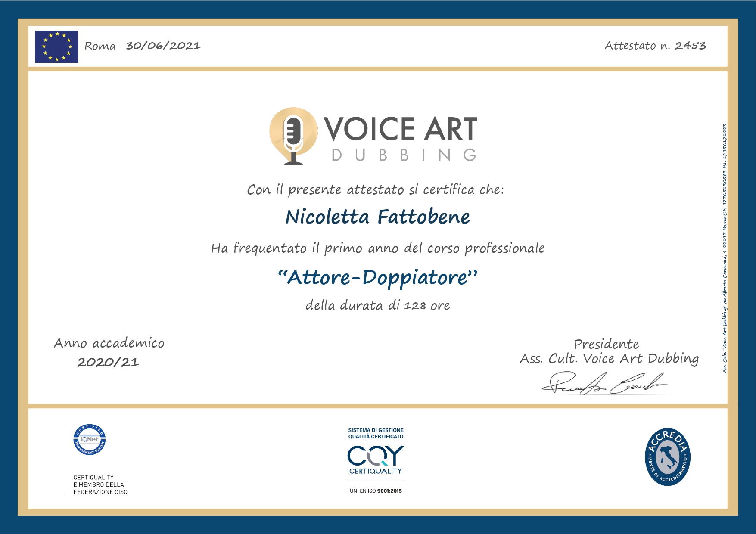Click the 'DUBBING' logo subtitle
756x534 pixels.
404,155
